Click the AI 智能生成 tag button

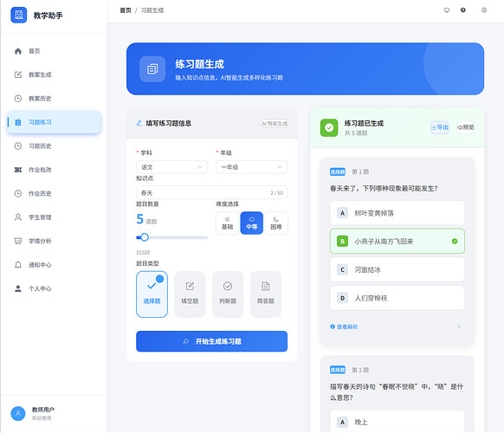(275, 124)
